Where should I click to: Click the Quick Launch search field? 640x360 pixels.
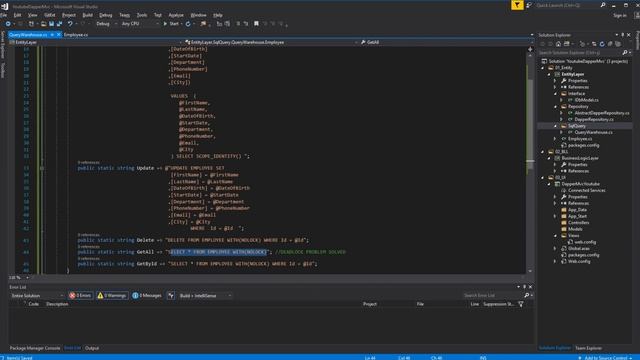point(567,5)
